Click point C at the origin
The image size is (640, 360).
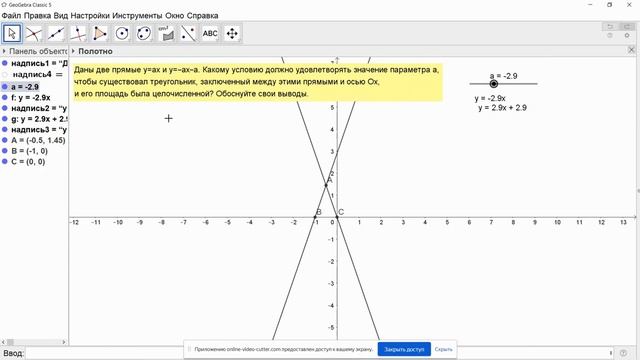[x=337, y=217]
